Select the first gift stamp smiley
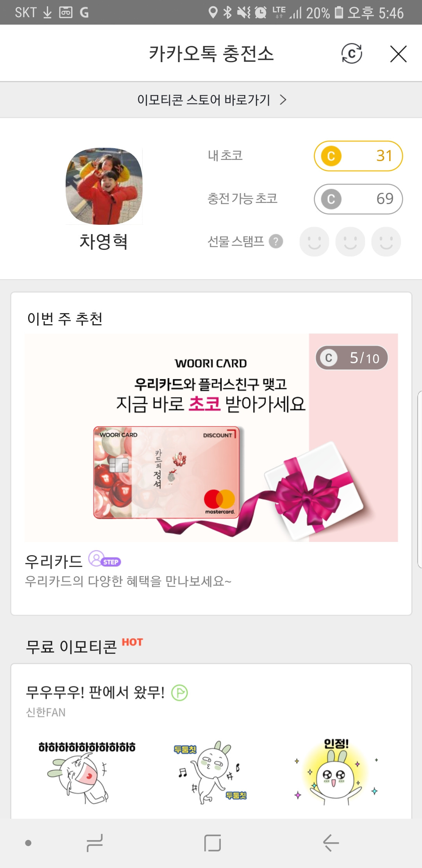This screenshot has height=868, width=422. click(314, 242)
